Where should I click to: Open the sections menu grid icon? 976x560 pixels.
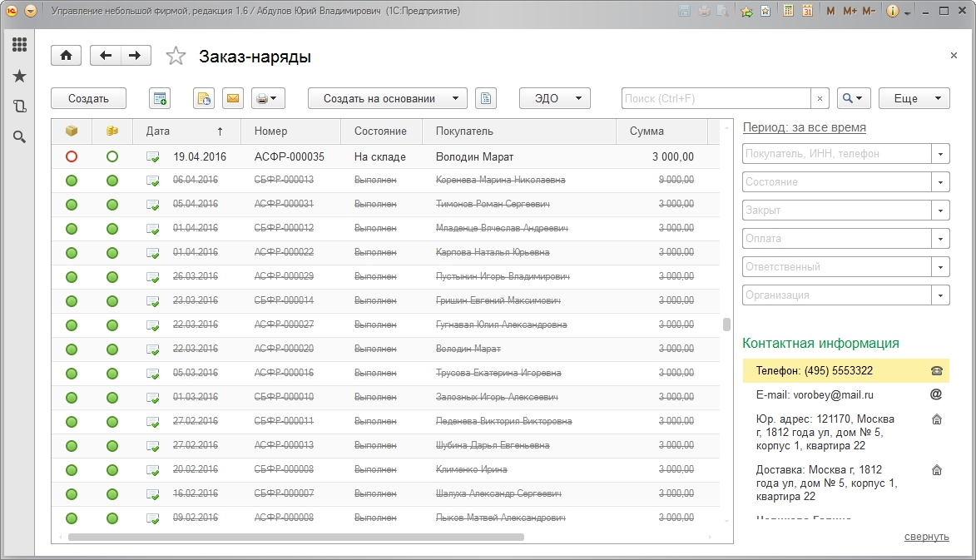(19, 44)
